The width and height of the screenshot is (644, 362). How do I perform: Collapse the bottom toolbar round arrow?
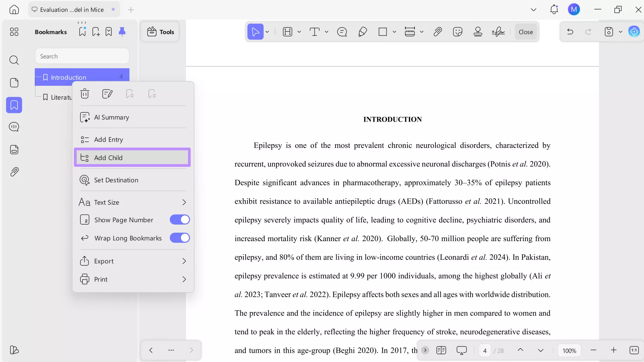point(425,350)
